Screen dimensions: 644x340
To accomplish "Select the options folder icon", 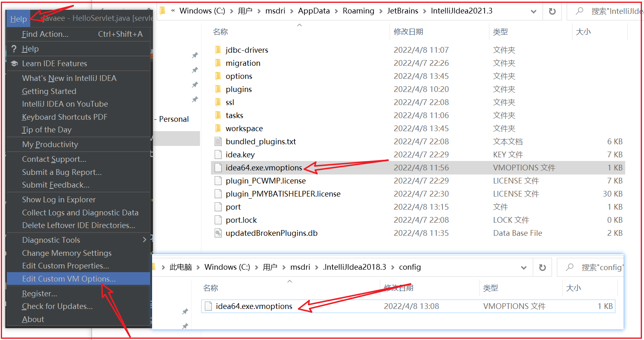I will click(x=218, y=76).
